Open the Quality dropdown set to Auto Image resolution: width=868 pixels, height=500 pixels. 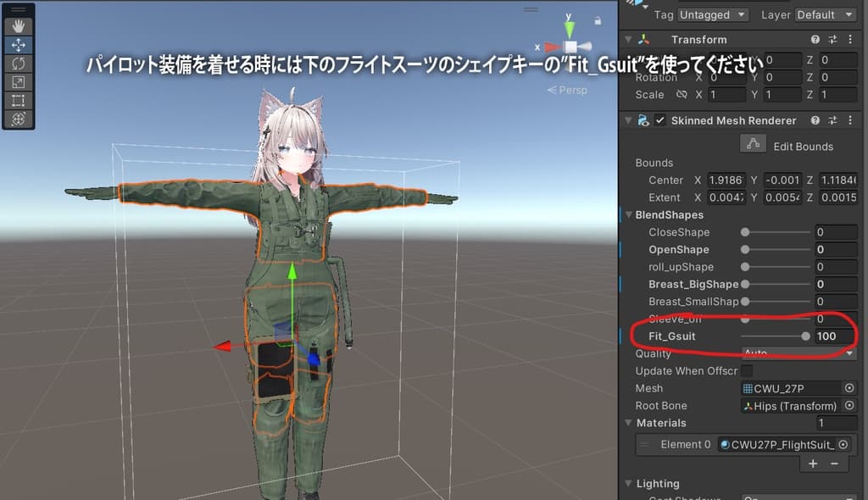click(797, 353)
